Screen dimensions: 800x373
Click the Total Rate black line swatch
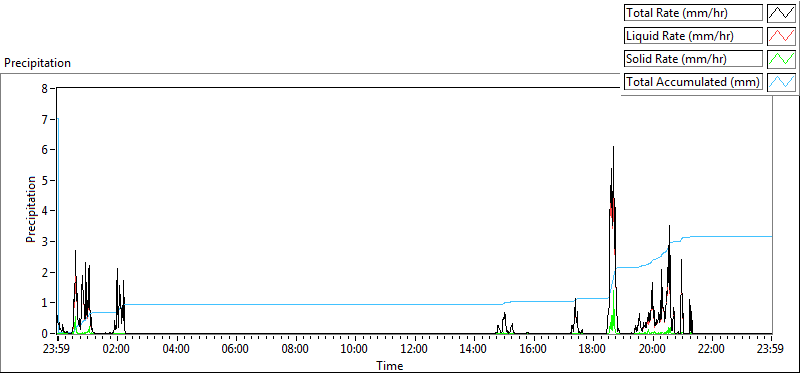point(782,13)
